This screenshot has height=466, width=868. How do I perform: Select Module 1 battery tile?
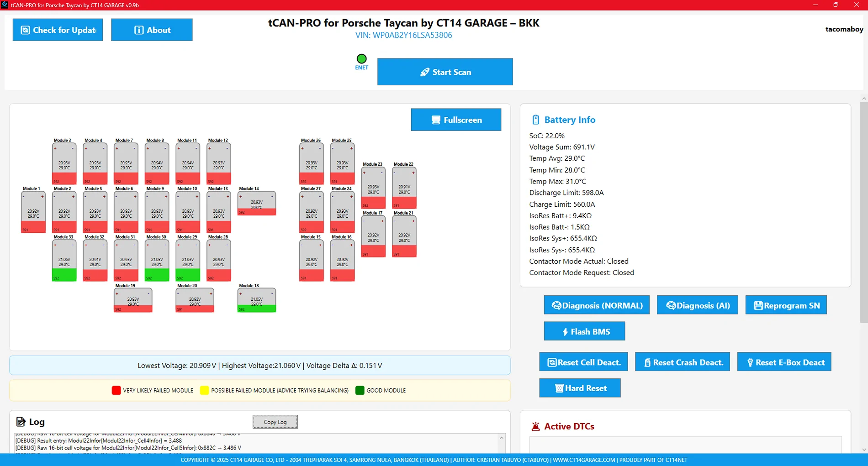point(33,212)
